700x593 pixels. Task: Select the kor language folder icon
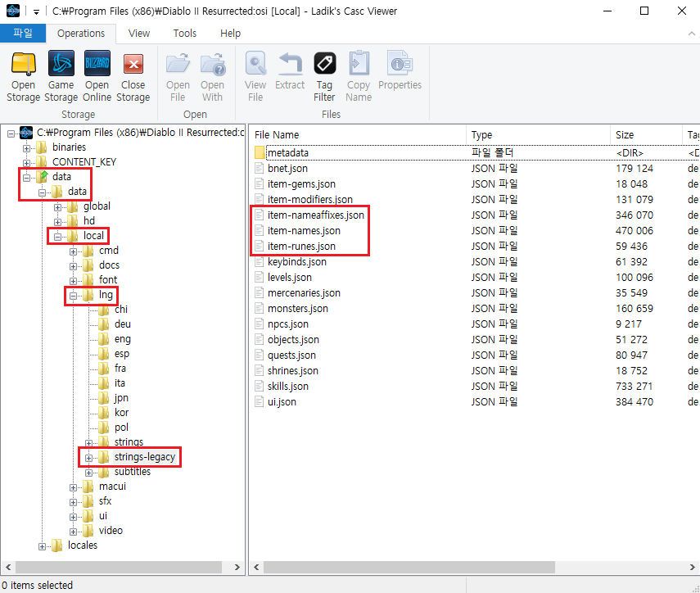pos(104,413)
